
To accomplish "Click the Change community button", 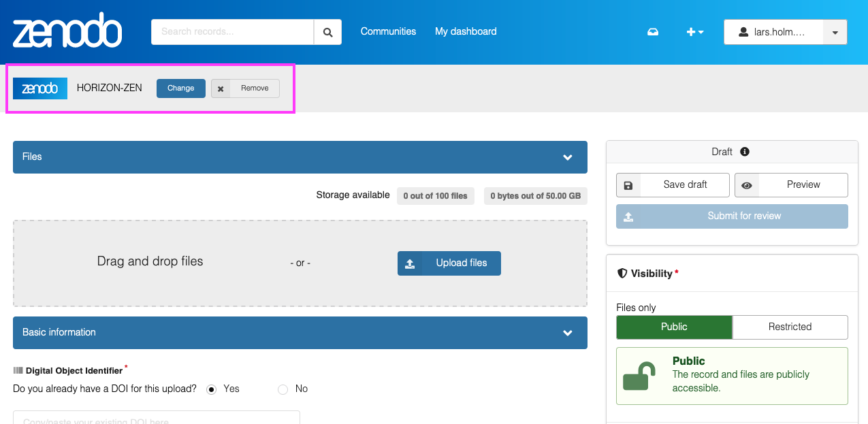I will point(181,88).
